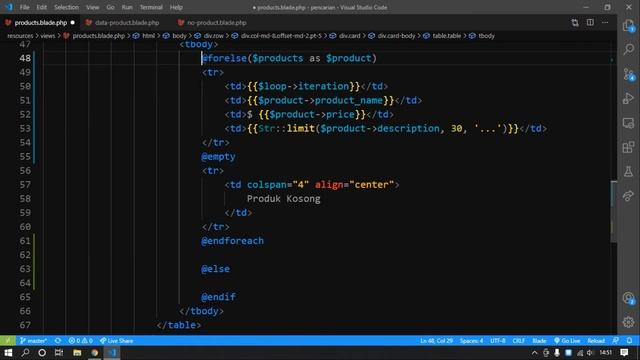
Task: Open the Selection menu
Action: [x=67, y=7]
